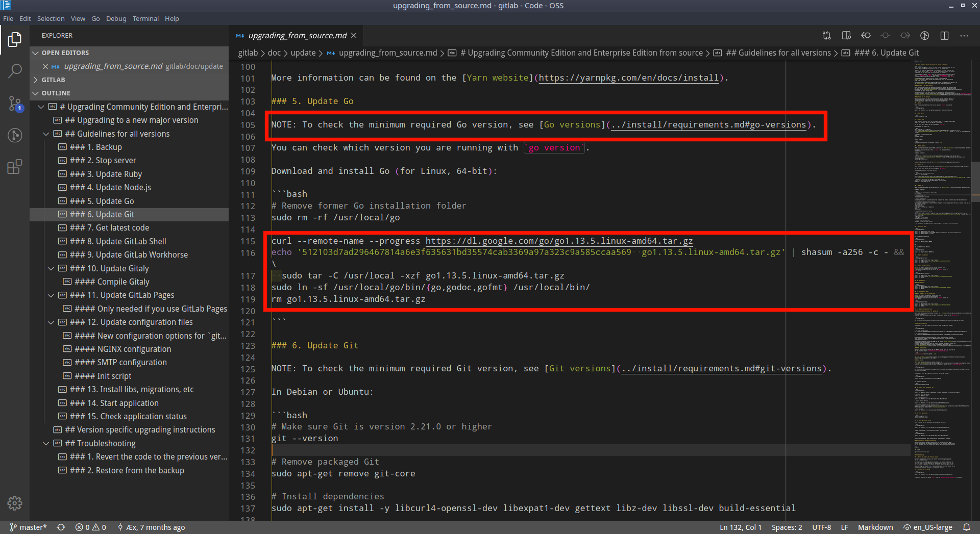Select the upgrading_from_source.md editor tab
The image size is (980, 534).
297,36
